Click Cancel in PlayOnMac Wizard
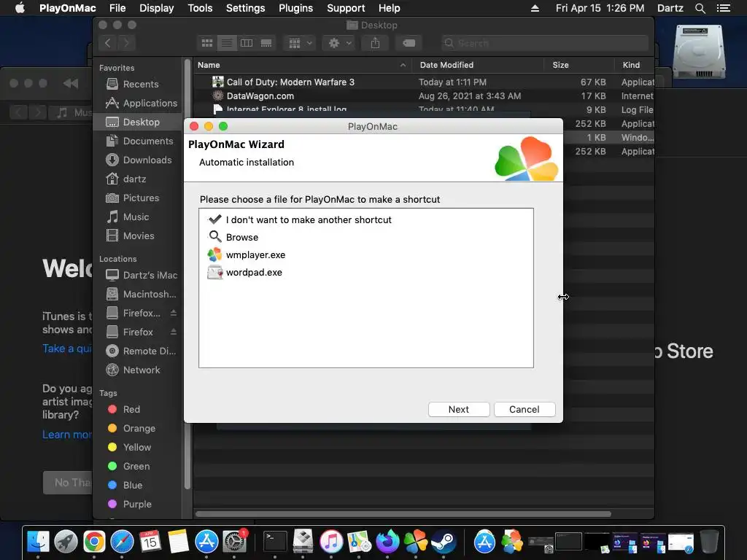 [x=524, y=410]
